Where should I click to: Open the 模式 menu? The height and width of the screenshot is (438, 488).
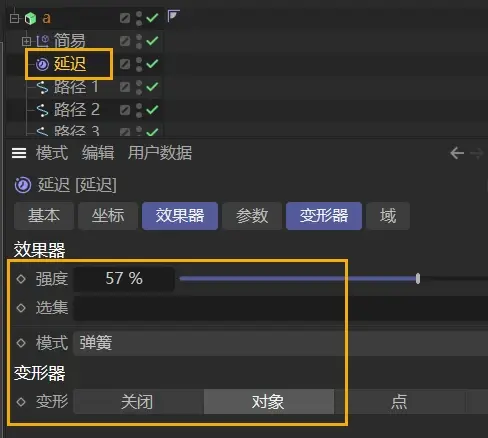(x=52, y=153)
